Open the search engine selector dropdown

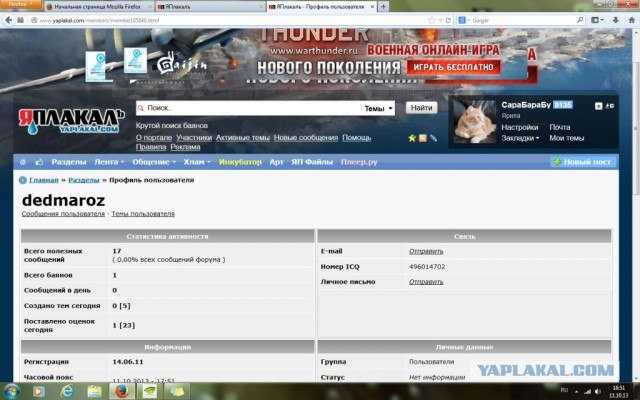464,20
